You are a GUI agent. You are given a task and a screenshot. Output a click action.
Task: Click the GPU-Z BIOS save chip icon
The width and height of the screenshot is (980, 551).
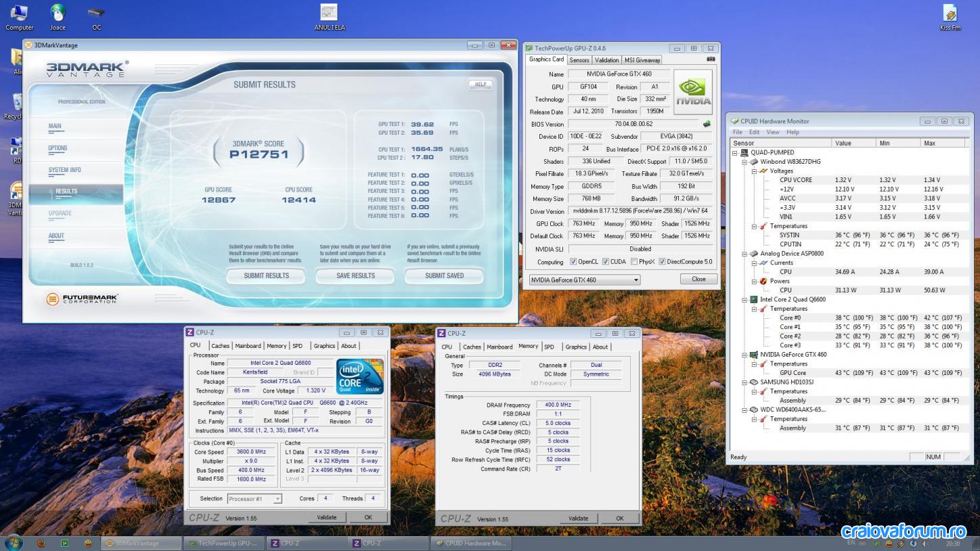tap(707, 124)
